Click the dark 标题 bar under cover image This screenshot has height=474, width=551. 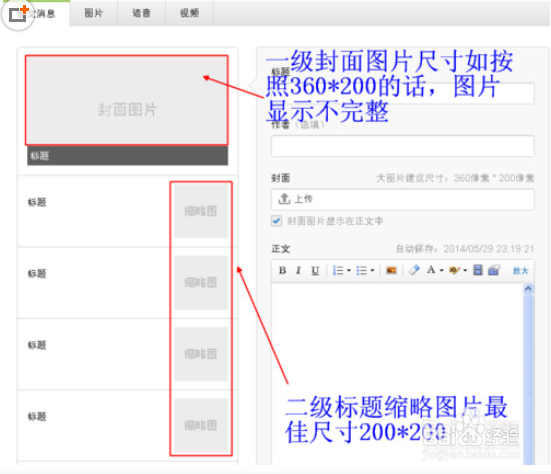(128, 156)
